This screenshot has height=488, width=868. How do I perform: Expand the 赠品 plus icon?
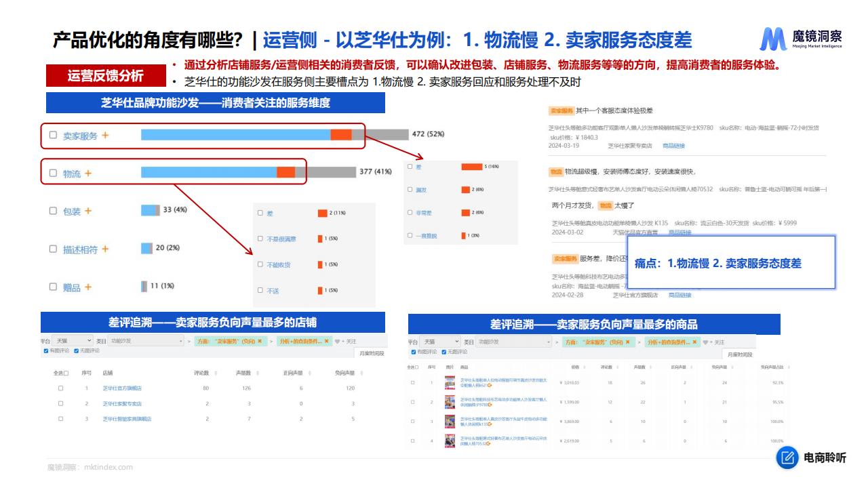[x=88, y=287]
